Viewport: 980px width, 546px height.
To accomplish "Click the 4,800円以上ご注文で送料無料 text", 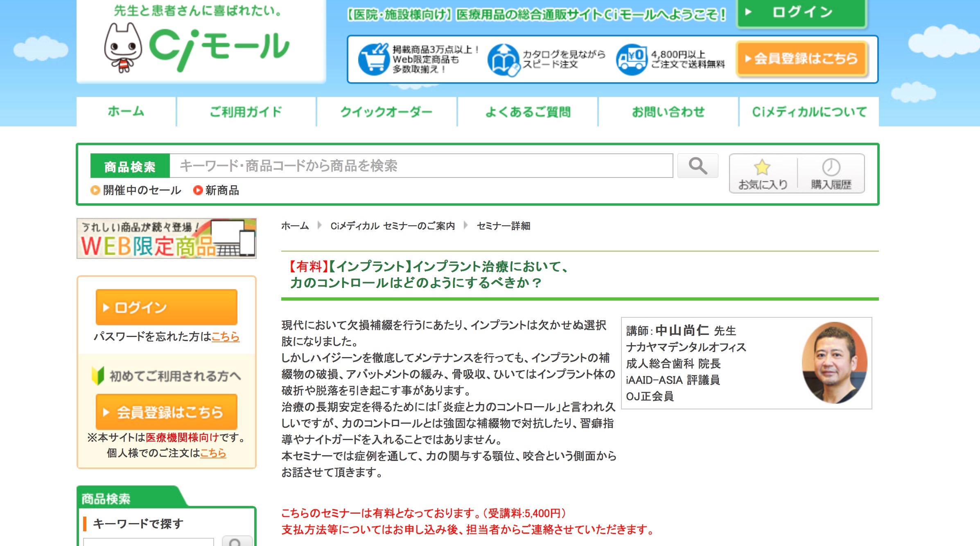I will coord(688,59).
